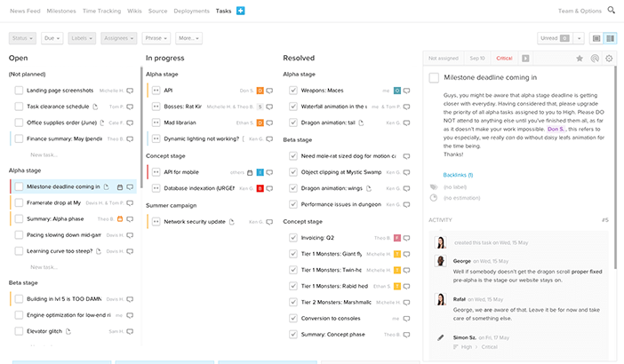The image size is (624, 364).
Task: Open task settings gear icon
Action: [x=609, y=59]
